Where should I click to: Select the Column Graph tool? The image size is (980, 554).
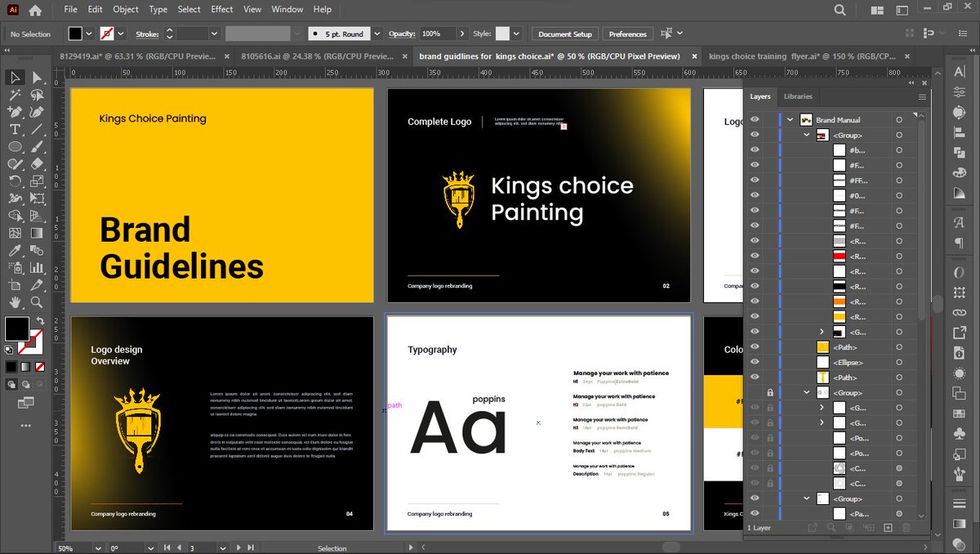[x=37, y=267]
